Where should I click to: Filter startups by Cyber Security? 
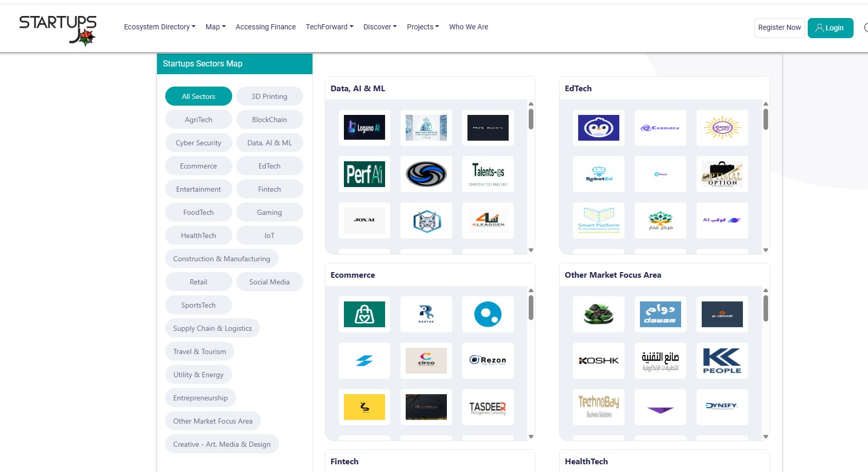pos(199,143)
